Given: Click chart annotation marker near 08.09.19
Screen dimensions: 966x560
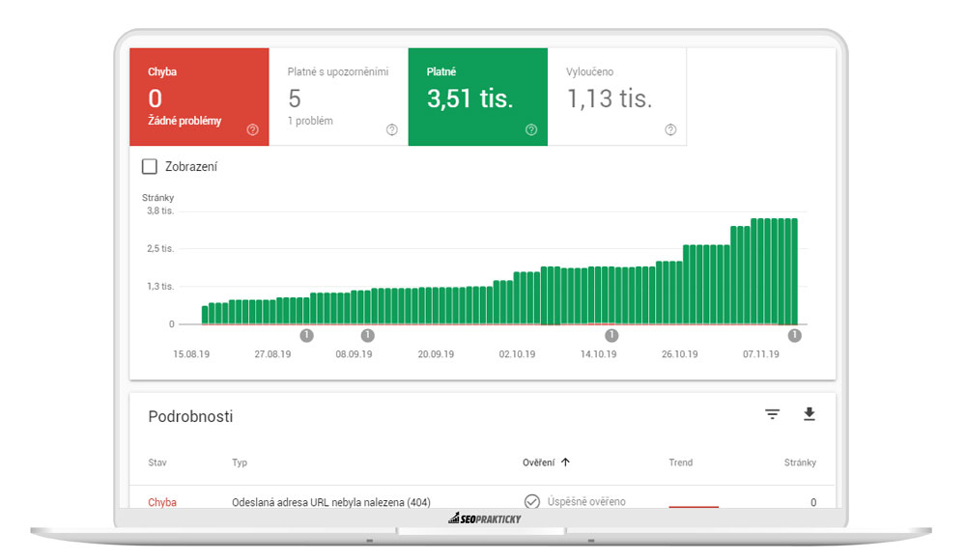Looking at the screenshot, I should (x=368, y=335).
